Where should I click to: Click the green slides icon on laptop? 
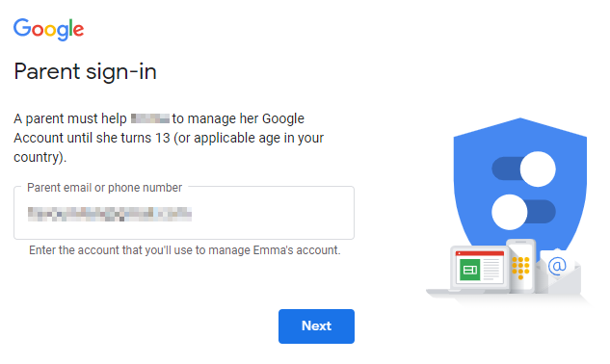point(470,270)
